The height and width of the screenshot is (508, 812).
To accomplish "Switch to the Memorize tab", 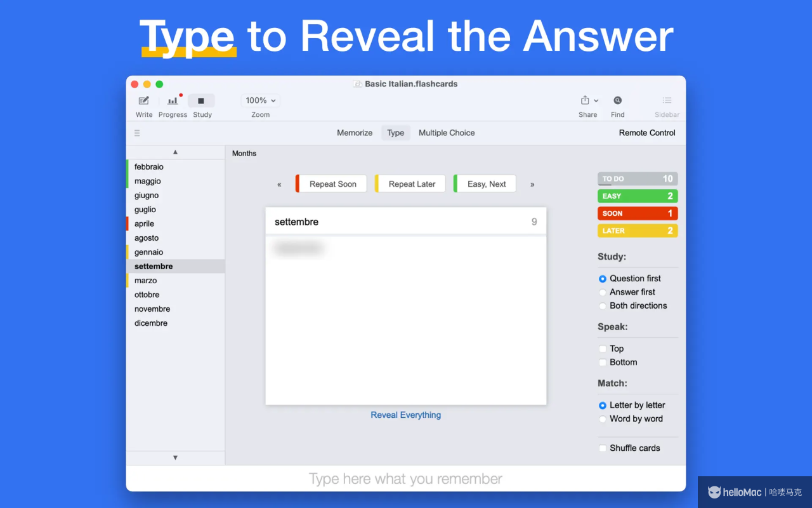I will click(355, 133).
